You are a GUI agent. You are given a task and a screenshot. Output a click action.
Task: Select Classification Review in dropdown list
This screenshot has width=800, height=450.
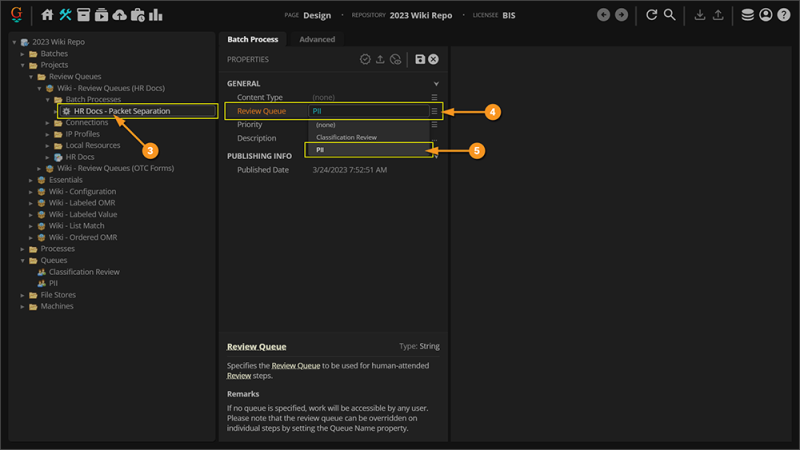pos(346,137)
